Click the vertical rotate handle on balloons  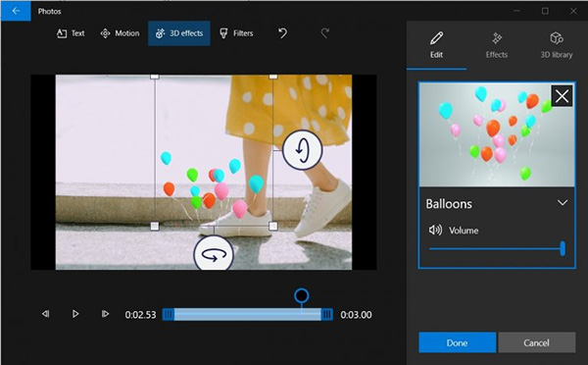coord(302,150)
